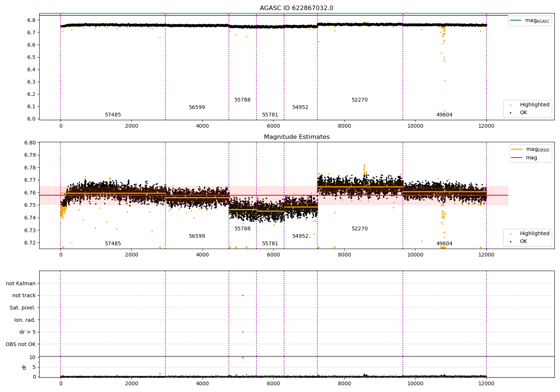The height and width of the screenshot is (392, 560).
Task: Click the rotated "dr" axis label
Action: (x=24, y=367)
